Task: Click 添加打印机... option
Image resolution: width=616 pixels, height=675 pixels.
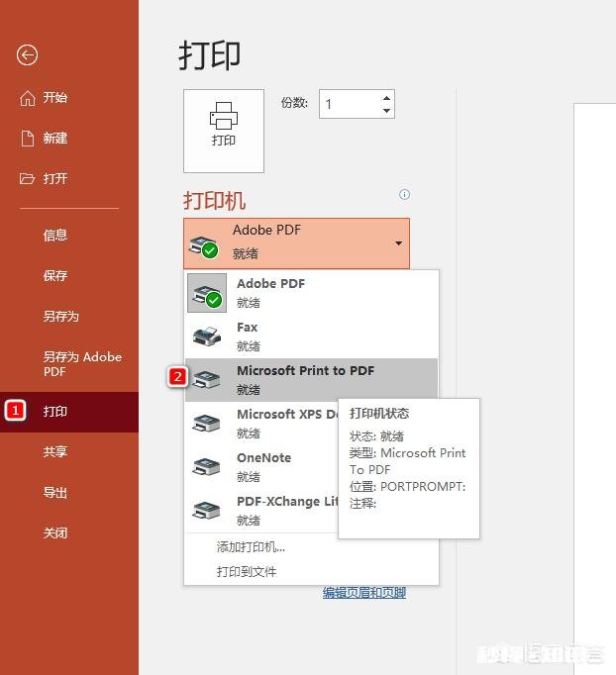Action: pyautogui.click(x=251, y=547)
